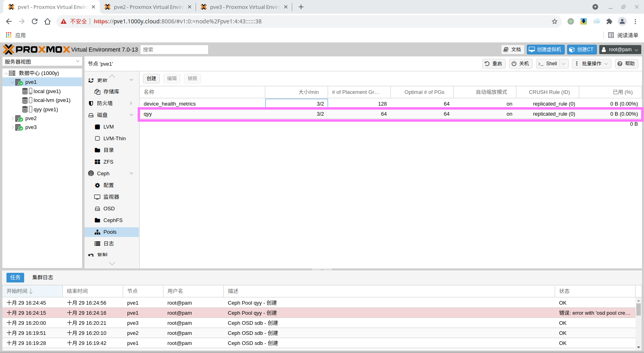
Task: Click the Create VM button
Action: click(x=545, y=50)
